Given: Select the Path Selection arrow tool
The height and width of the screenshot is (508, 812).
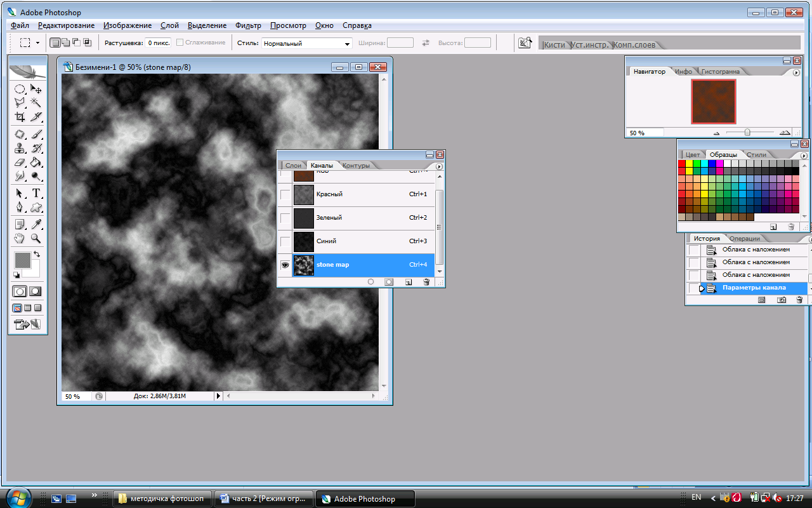Looking at the screenshot, I should [x=20, y=193].
